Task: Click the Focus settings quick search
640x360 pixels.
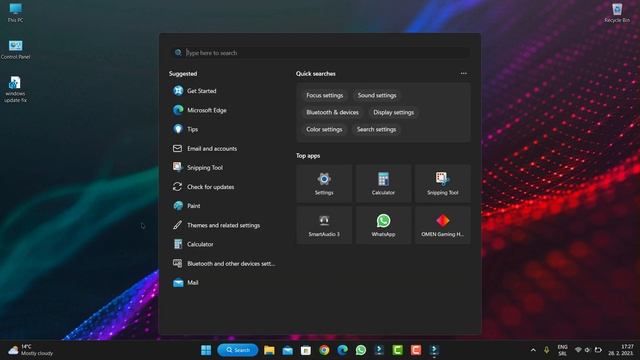Action: point(324,95)
